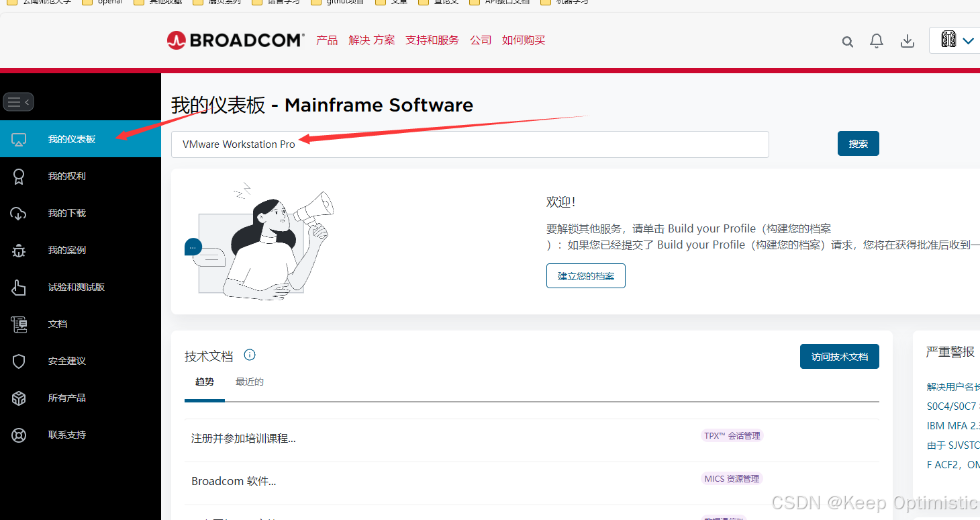Click the 我的仪表板 - Mainframe Software title
The image size is (980, 520).
[x=322, y=105]
